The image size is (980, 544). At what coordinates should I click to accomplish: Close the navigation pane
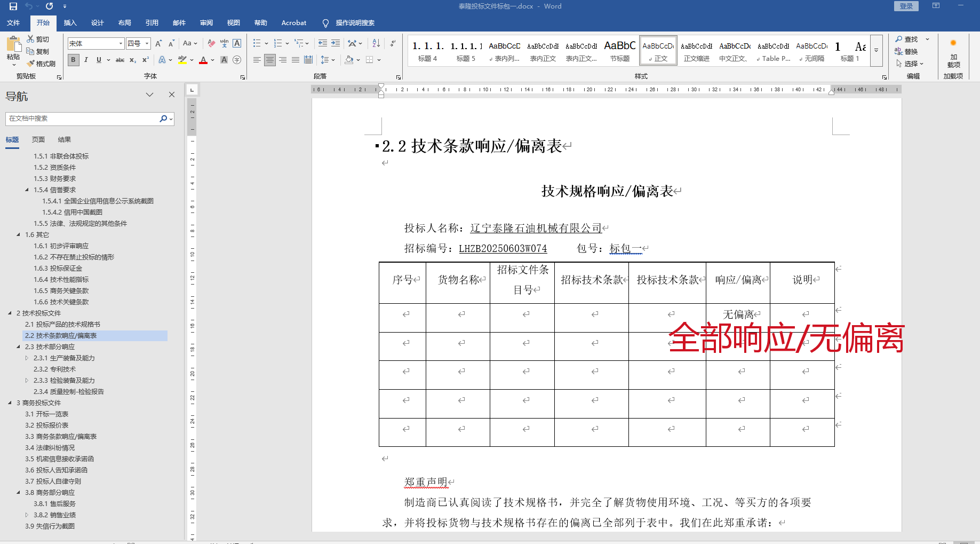click(x=172, y=94)
